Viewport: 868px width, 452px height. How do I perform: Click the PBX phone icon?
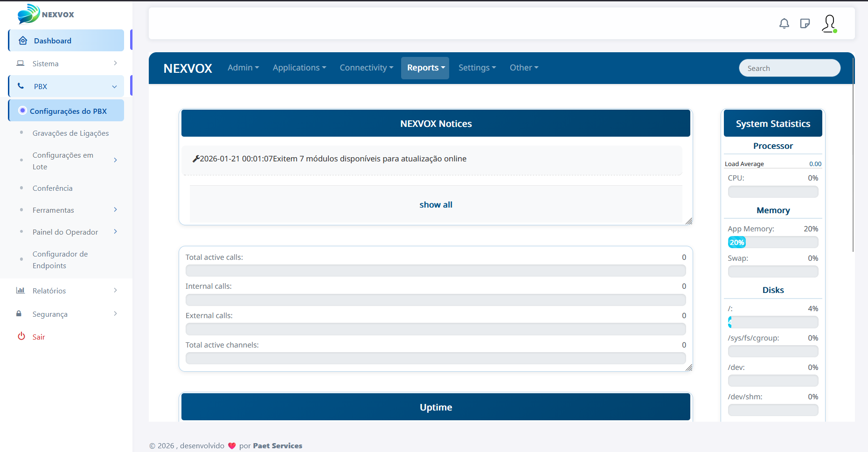point(21,86)
